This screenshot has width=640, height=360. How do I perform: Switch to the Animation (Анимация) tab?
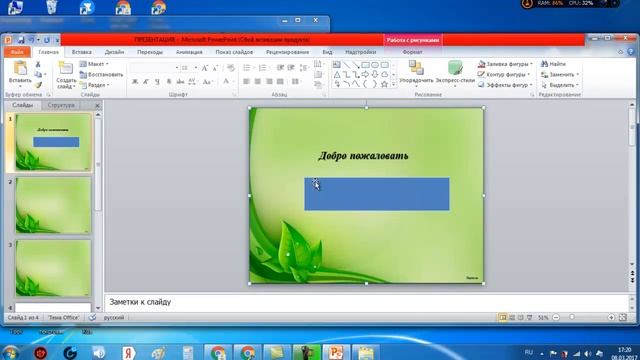(189, 52)
